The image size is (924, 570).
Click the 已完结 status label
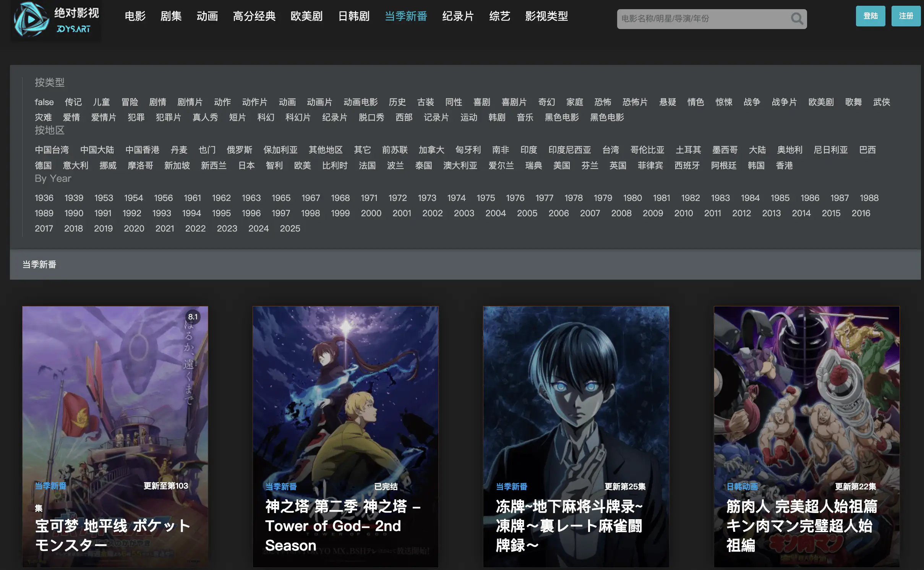[x=386, y=486]
